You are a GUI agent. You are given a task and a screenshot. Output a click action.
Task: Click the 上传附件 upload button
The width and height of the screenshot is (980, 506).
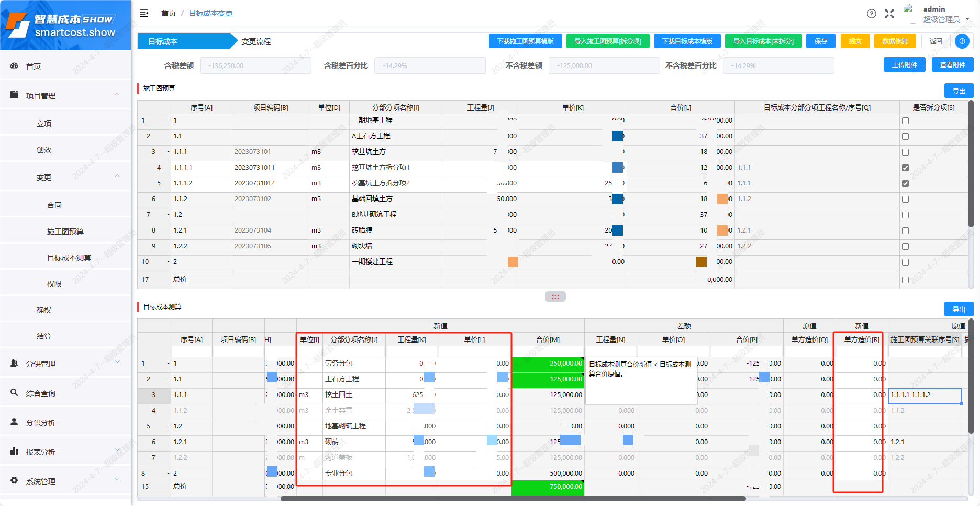[x=904, y=65]
